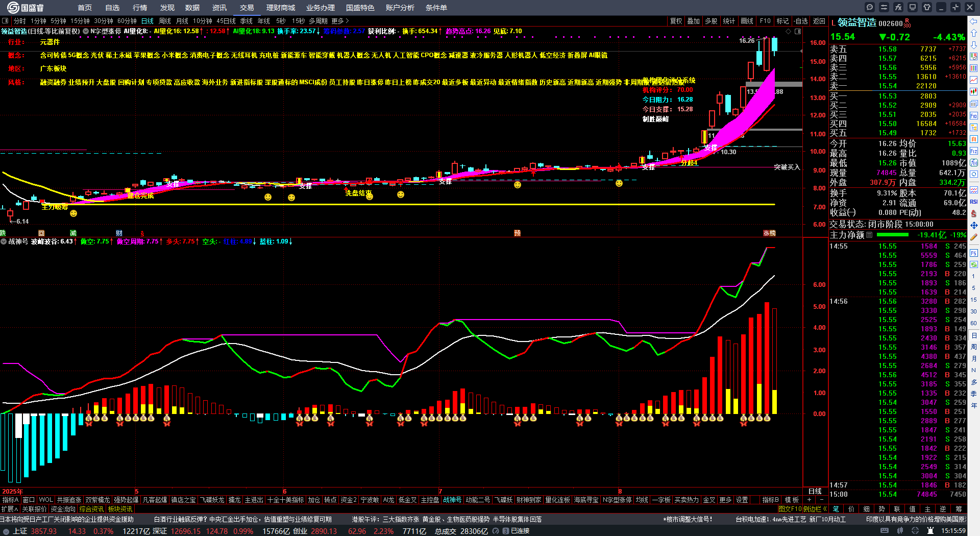Select the 年 period in right sidebar
The height and width of the screenshot is (536, 980).
click(974, 406)
